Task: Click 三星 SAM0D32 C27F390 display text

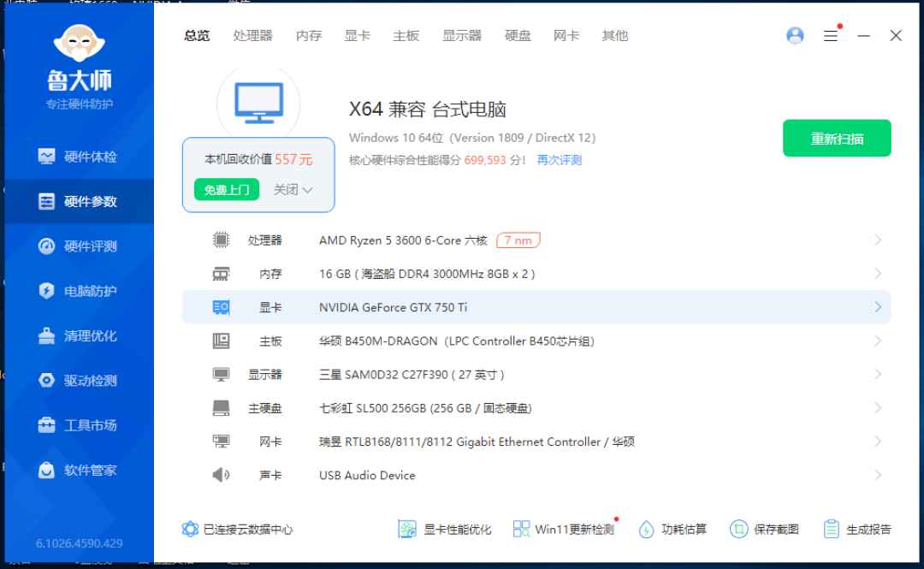Action: coord(412,375)
